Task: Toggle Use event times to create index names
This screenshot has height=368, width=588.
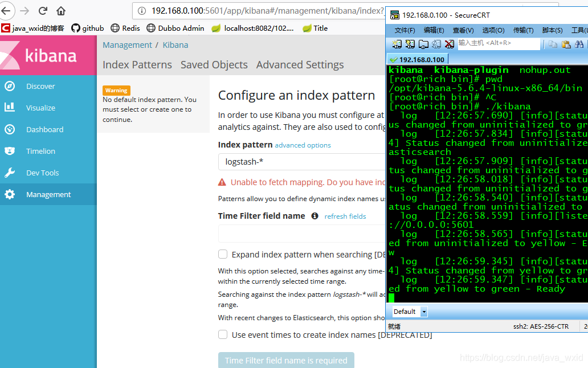Action: (x=223, y=334)
